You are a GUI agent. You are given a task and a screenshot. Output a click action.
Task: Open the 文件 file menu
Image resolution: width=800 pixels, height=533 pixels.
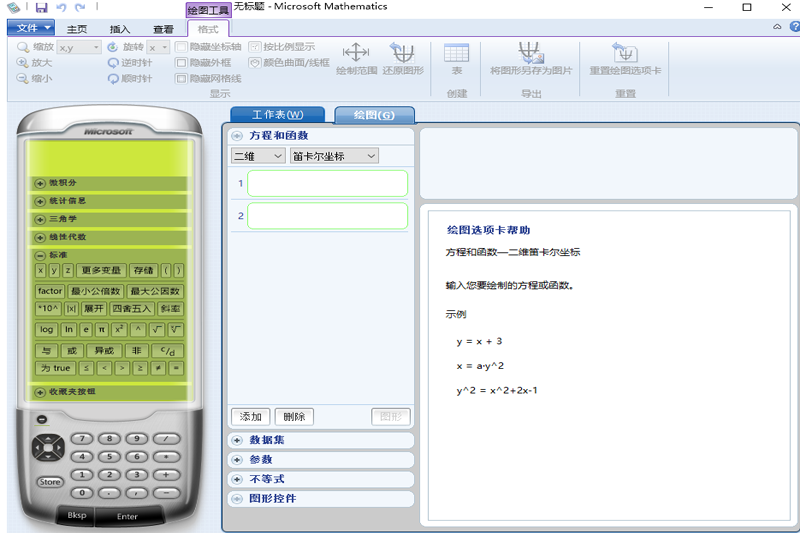pos(31,28)
